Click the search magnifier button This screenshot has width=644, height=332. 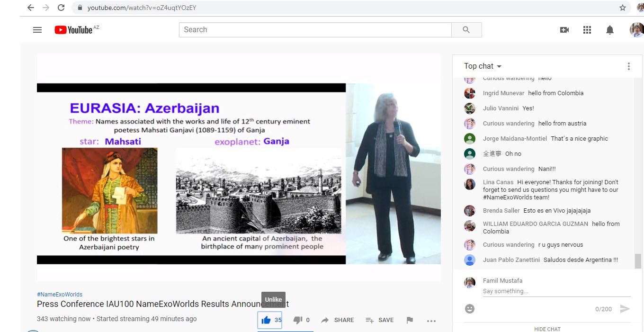466,30
